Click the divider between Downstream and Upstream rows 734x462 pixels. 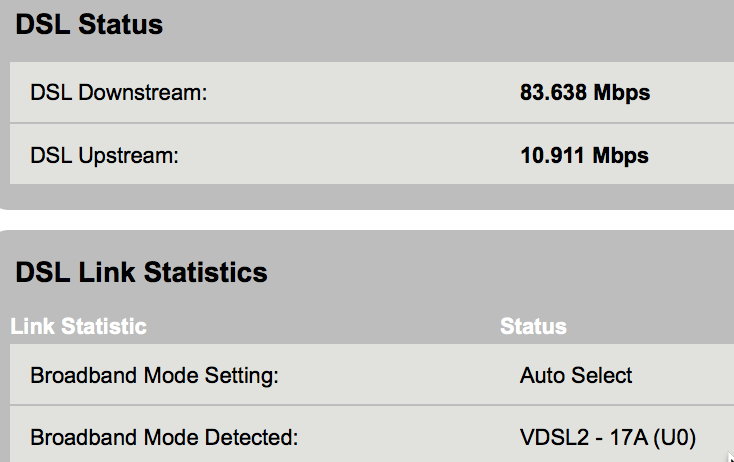pyautogui.click(x=367, y=124)
